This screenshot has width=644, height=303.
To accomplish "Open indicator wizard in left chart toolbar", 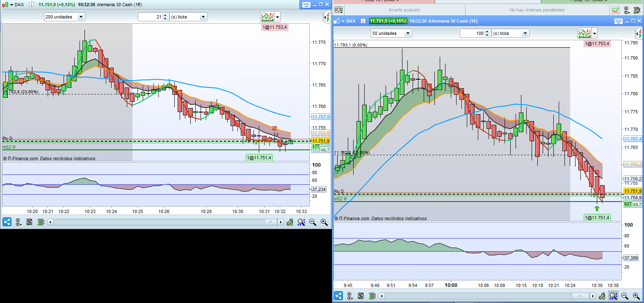I will pyautogui.click(x=267, y=17).
